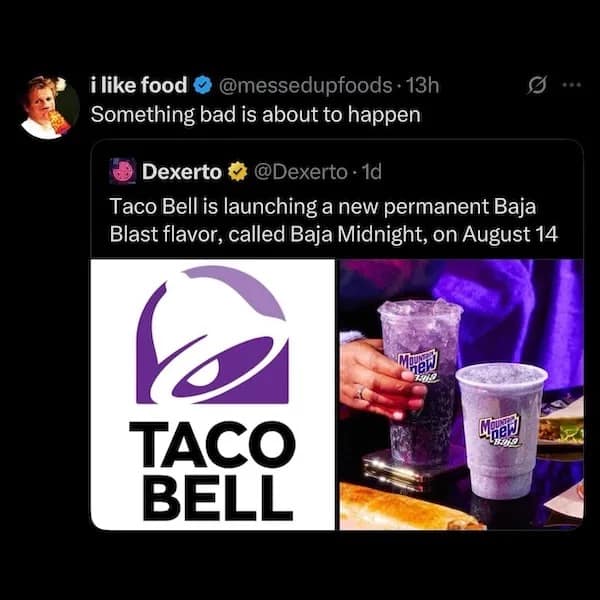
Task: Click the i like food display name
Action: pos(139,85)
